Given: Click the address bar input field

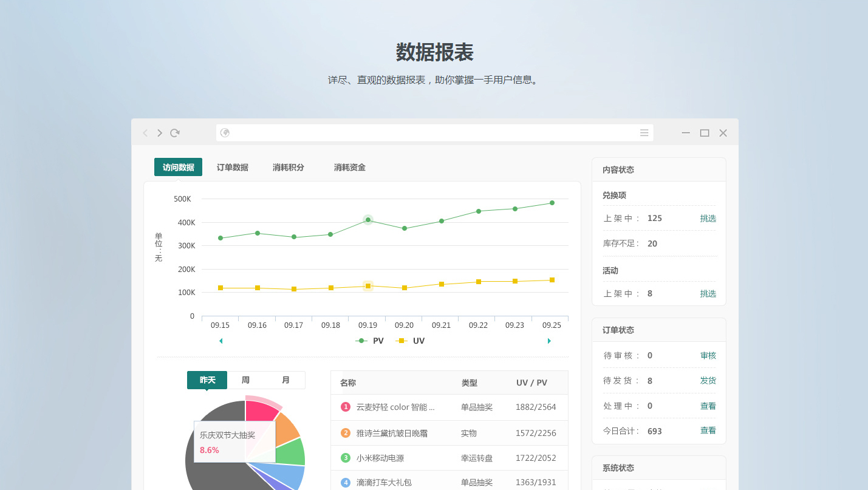Looking at the screenshot, I should tap(435, 133).
